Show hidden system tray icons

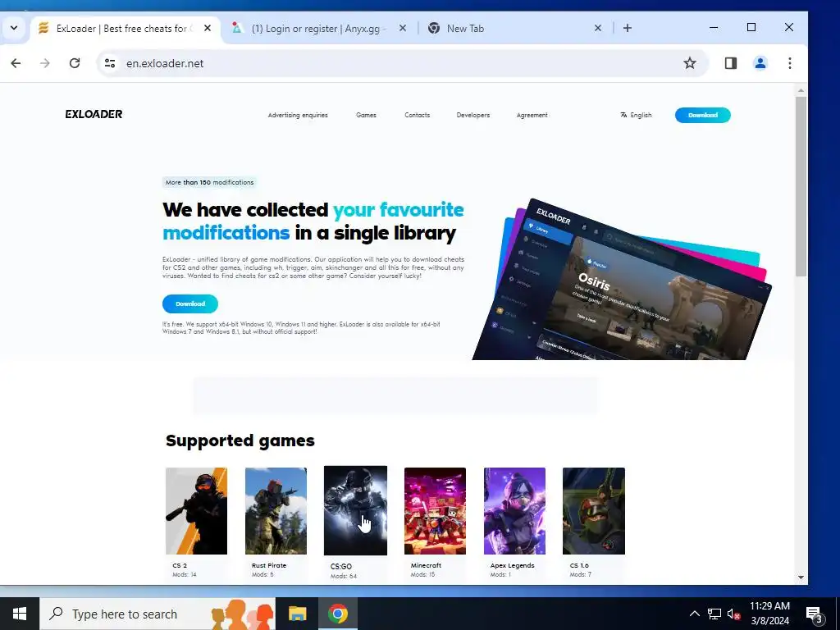(694, 614)
